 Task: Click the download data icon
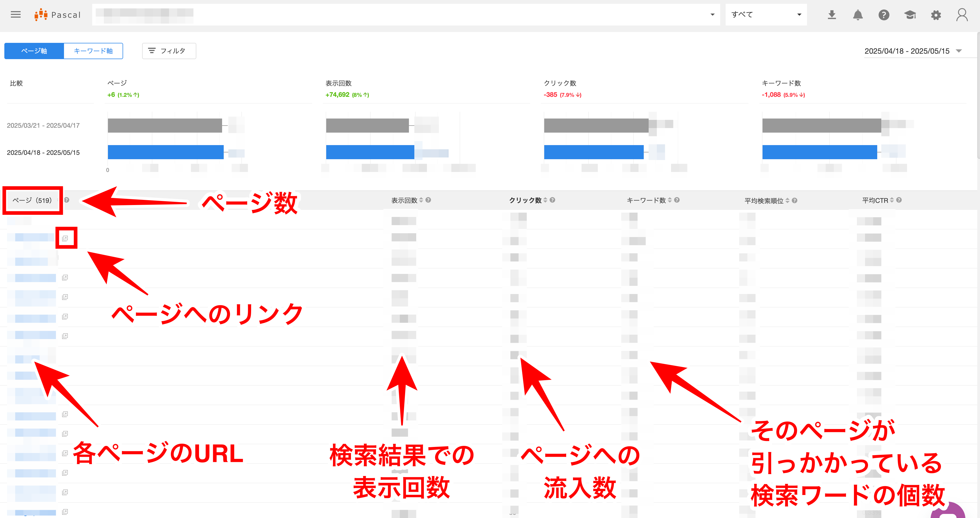pyautogui.click(x=832, y=15)
